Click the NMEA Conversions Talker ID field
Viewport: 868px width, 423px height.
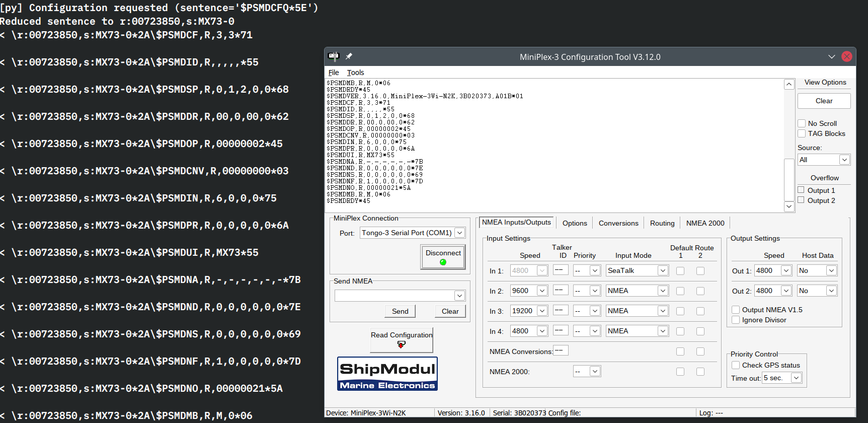point(561,350)
